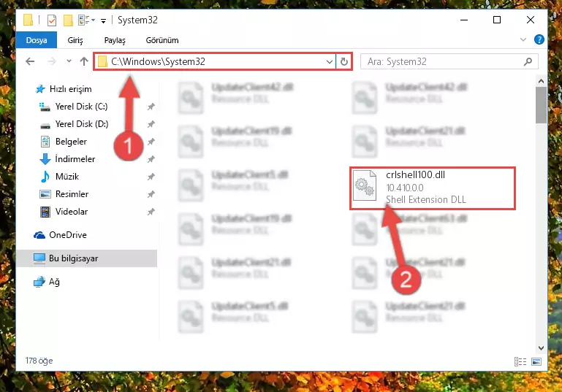Click the Ara: System32 search box

[449, 61]
